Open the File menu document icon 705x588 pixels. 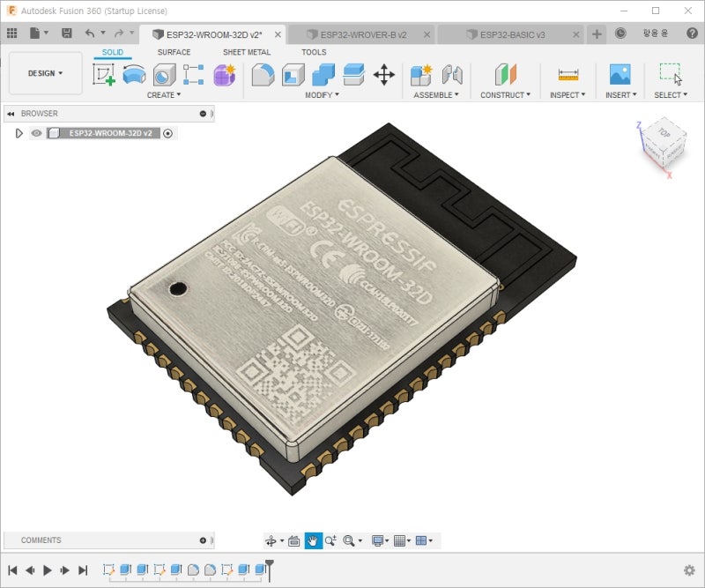35,33
